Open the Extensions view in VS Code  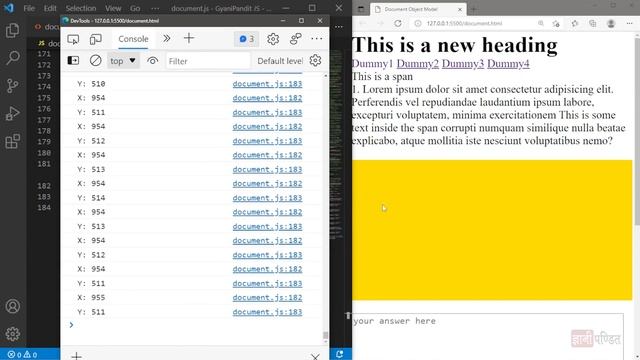[x=13, y=141]
